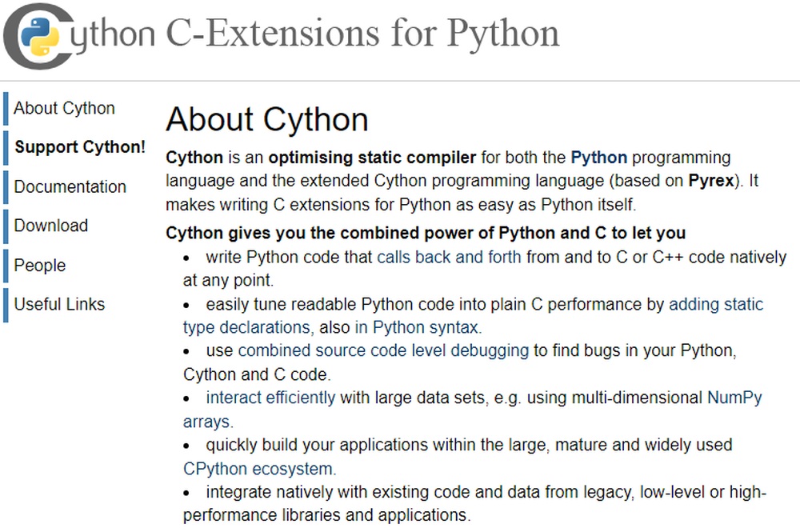Open the 'NumPy arrays' link
Image resolution: width=800 pixels, height=532 pixels.
point(734,398)
